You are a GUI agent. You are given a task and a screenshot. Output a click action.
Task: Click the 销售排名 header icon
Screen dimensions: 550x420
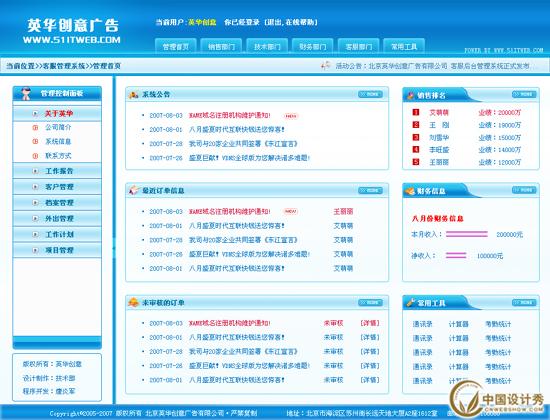tap(410, 95)
